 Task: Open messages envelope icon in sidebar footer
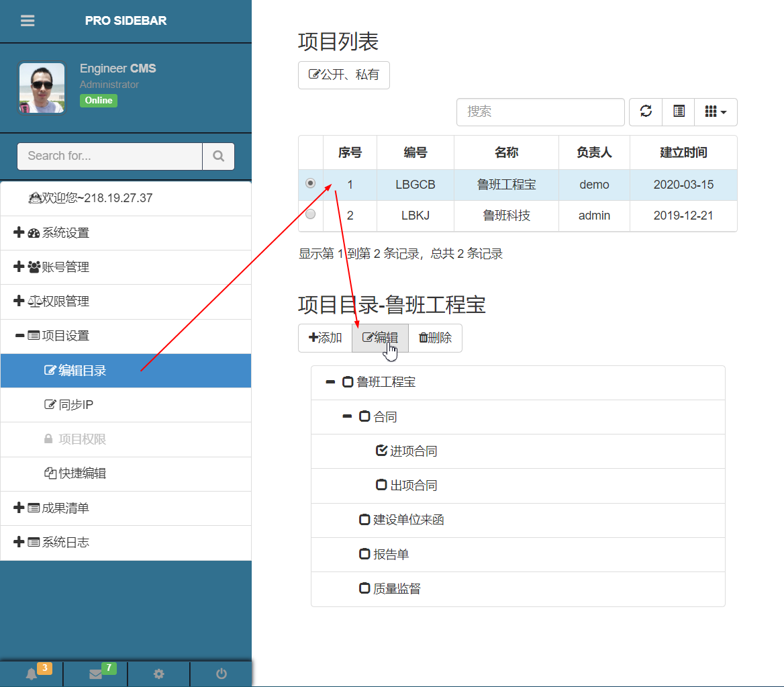pyautogui.click(x=95, y=674)
